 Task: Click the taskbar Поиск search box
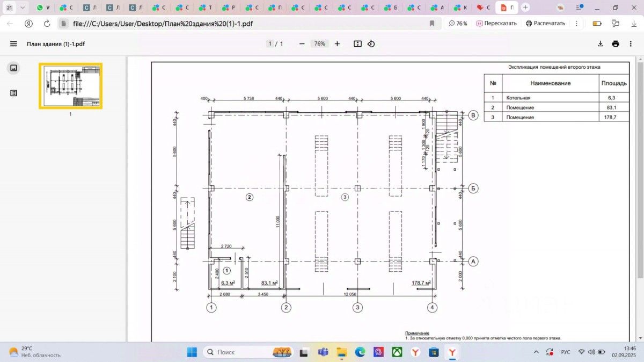248,352
